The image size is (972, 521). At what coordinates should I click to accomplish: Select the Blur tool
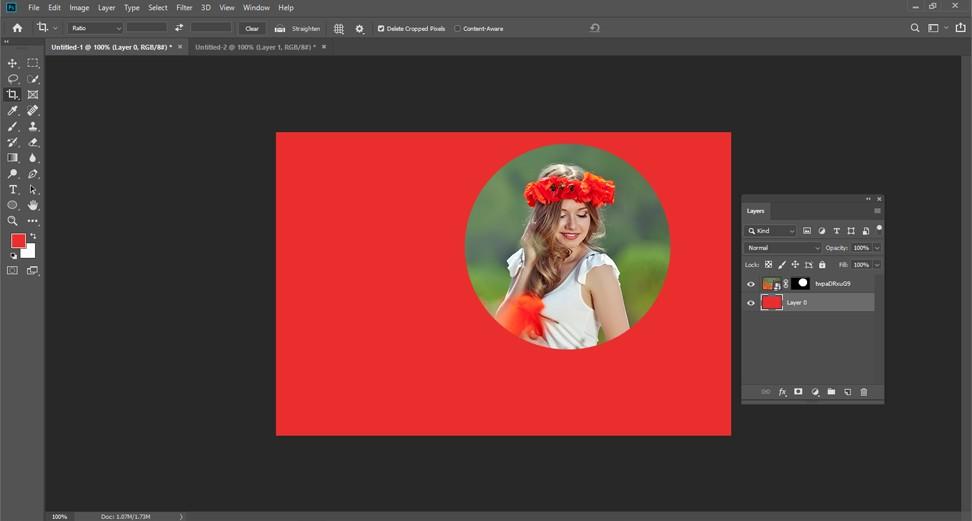point(33,158)
